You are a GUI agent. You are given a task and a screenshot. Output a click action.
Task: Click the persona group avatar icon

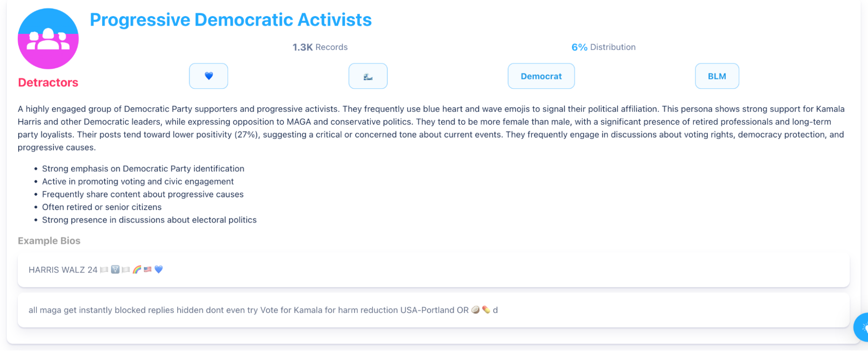click(x=48, y=39)
